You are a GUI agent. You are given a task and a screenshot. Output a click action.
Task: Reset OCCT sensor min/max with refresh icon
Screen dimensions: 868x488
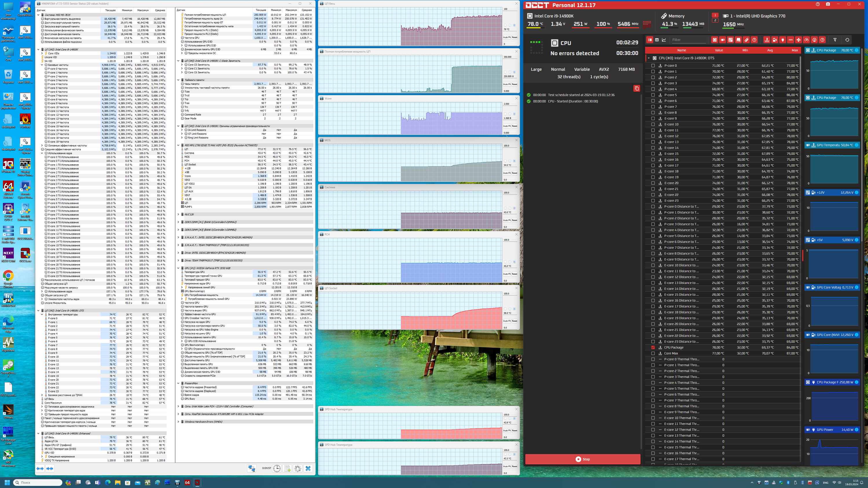point(847,40)
